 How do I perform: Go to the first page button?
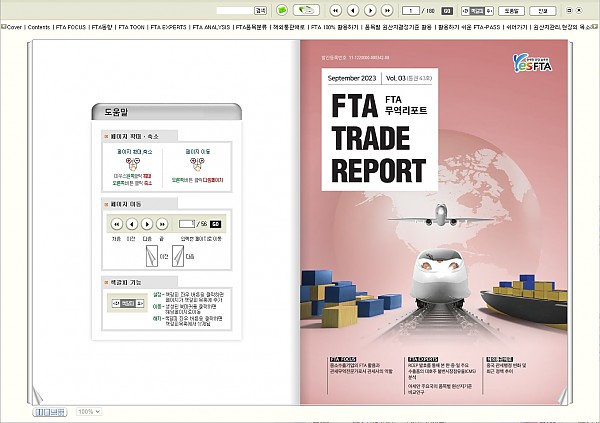pos(336,11)
